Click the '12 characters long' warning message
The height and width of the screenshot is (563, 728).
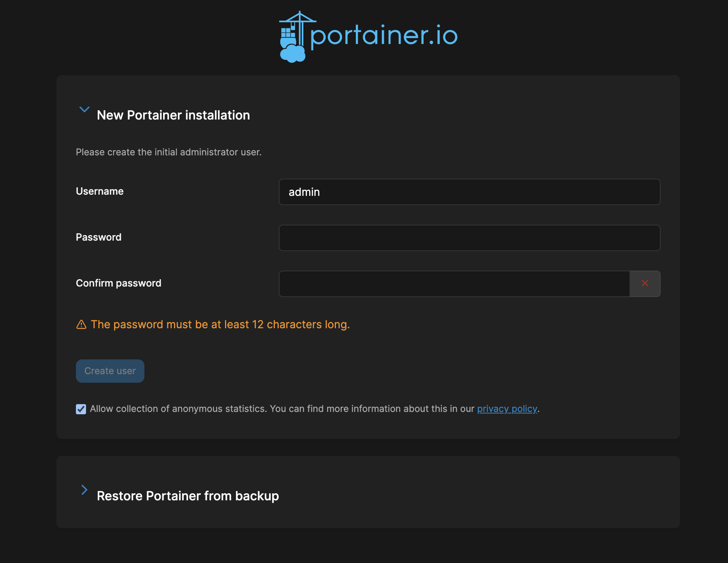(220, 324)
